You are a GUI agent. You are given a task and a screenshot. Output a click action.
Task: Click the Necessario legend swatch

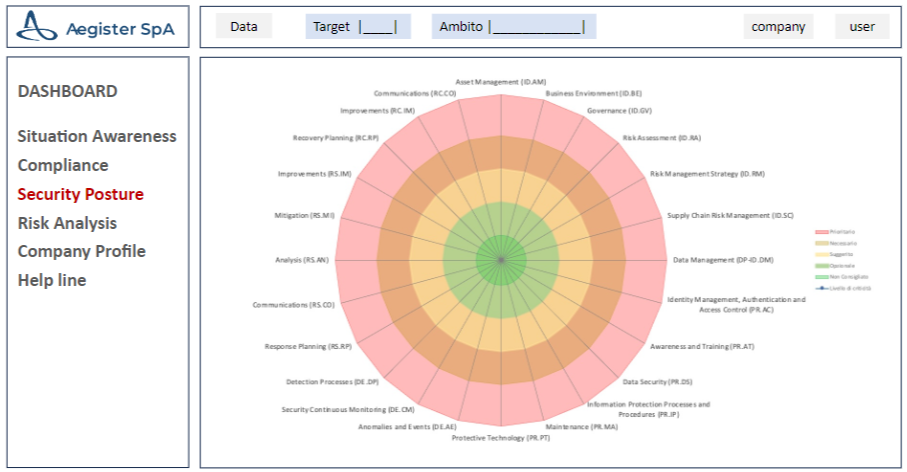823,243
